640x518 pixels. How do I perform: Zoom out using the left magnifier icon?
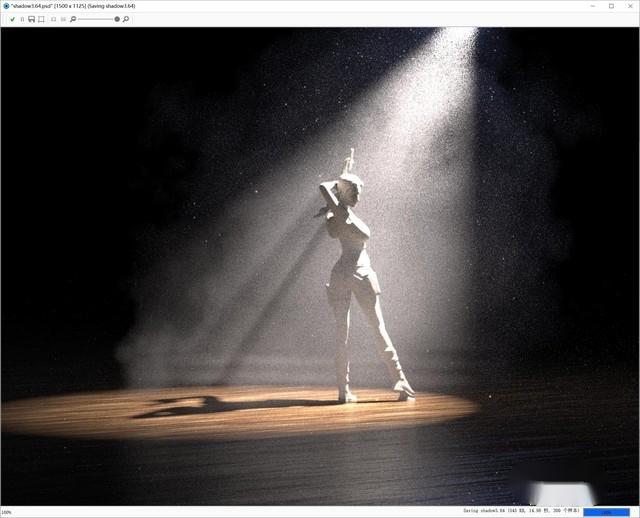pos(73,19)
